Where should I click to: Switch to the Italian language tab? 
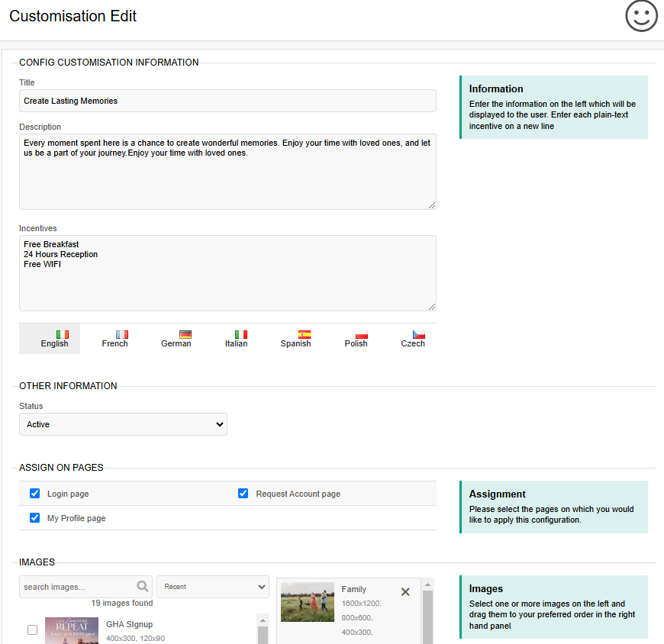point(237,339)
